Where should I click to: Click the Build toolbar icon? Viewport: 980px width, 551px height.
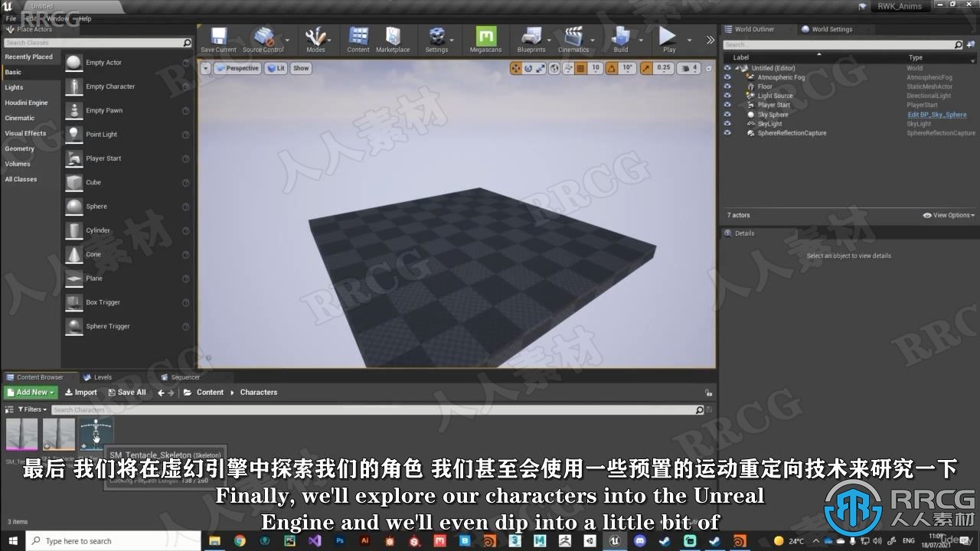621,39
